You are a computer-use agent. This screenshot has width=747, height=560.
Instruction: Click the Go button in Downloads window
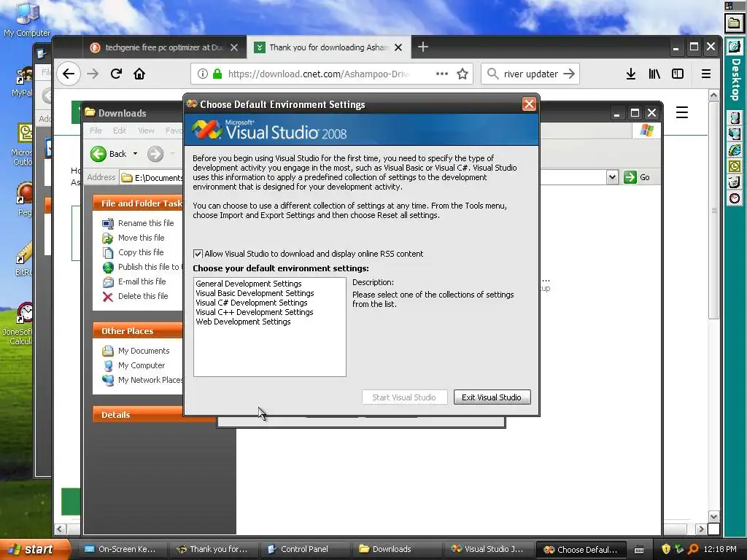point(637,177)
